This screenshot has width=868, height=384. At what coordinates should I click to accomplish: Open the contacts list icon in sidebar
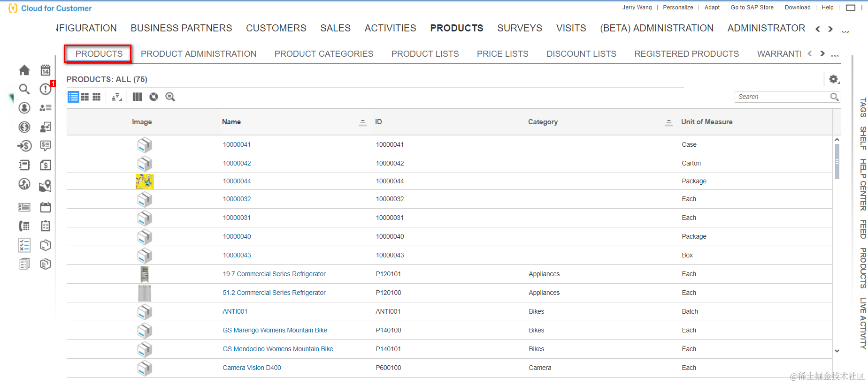[x=46, y=108]
